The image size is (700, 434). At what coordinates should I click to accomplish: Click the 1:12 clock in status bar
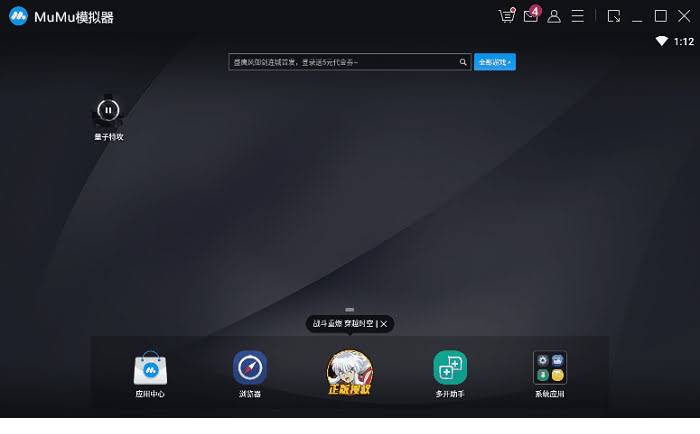click(x=683, y=42)
